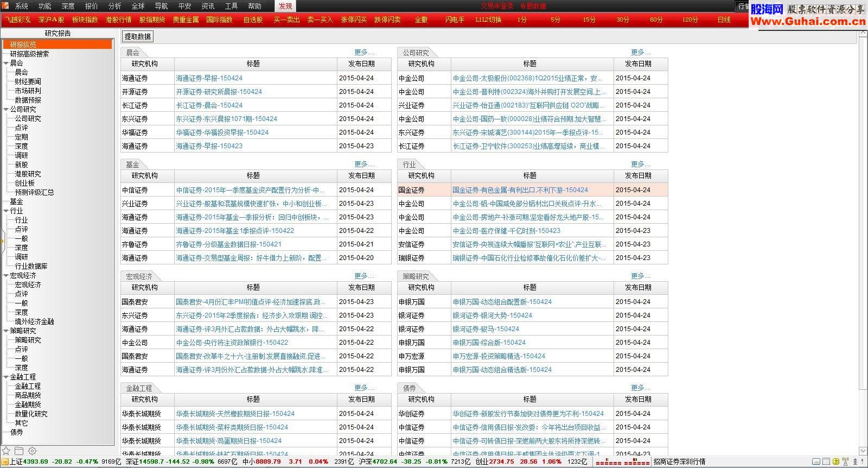Viewport: 868px width, 468px height.
Task: Select 研报高级搜索 in the left tree
Action: click(x=29, y=54)
